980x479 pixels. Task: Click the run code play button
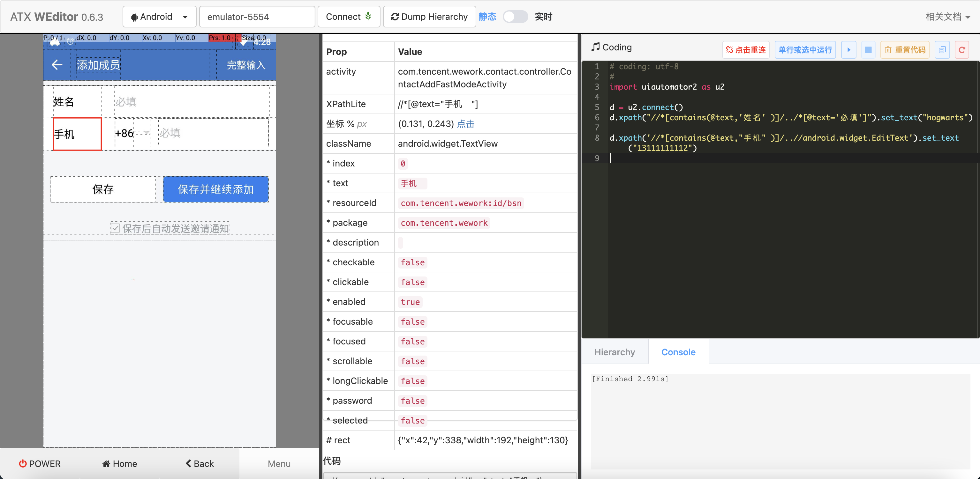[848, 50]
